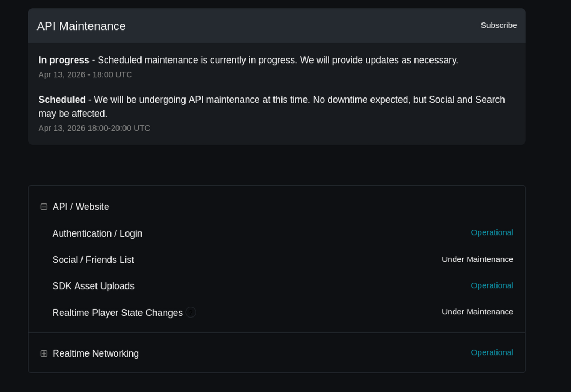571x392 pixels.
Task: Click Operational status of Authentication / Login
Action: pyautogui.click(x=492, y=233)
